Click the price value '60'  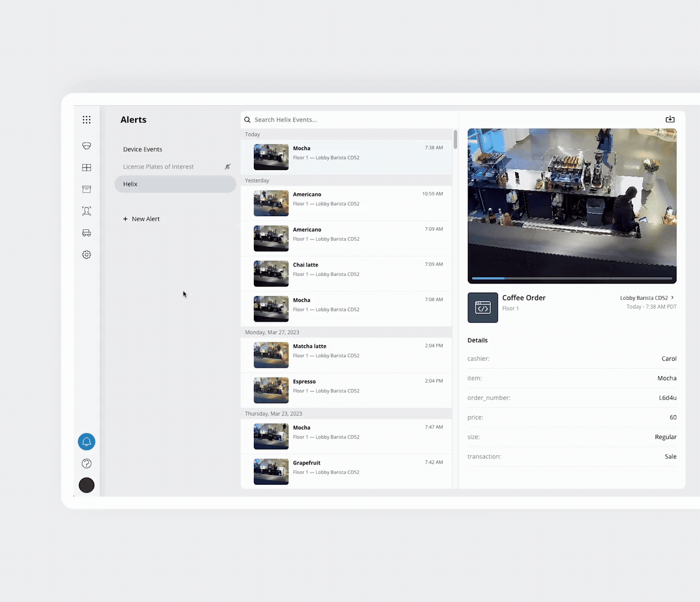coord(673,418)
